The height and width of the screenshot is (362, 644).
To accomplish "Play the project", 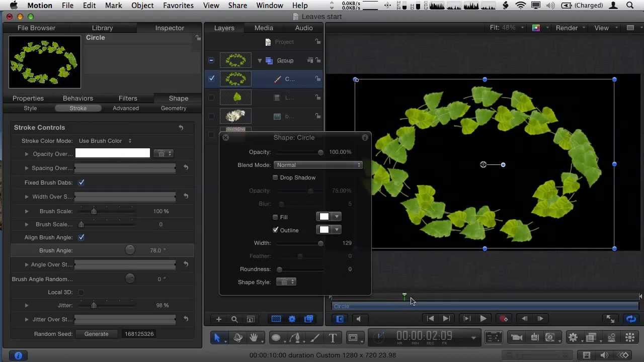I will tap(483, 319).
